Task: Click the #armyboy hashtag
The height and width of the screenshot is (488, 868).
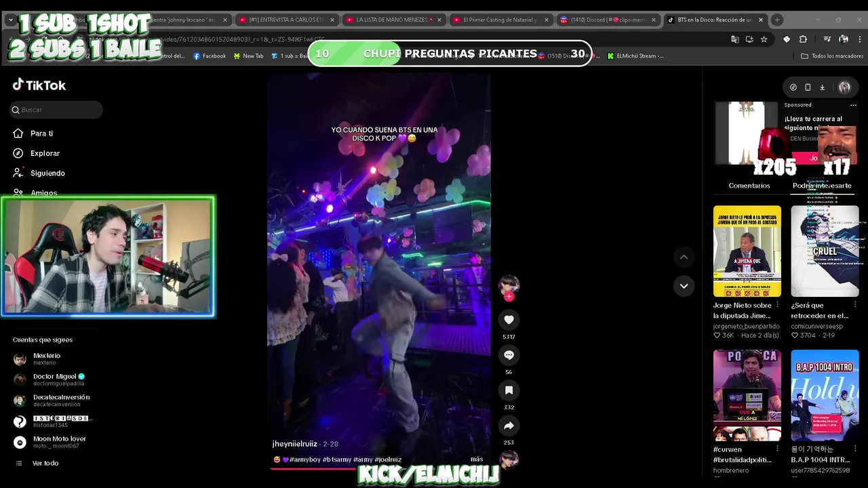Action: click(306, 460)
